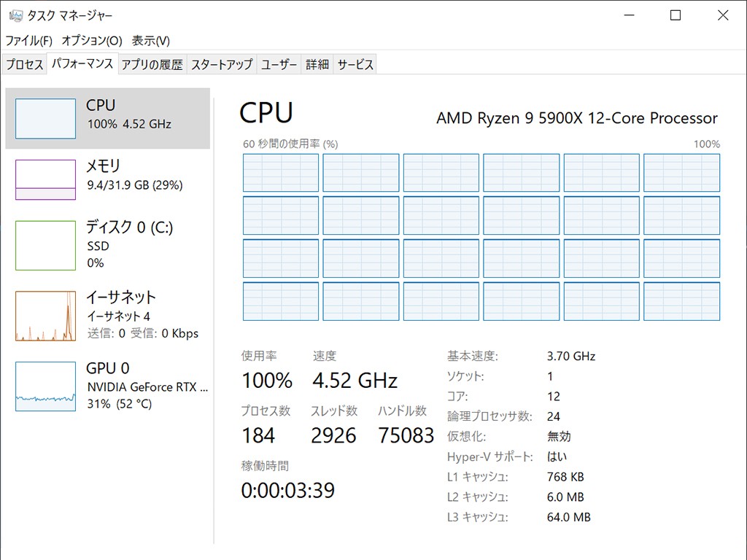Minimize the Task Manager window
The image size is (747, 560).
pos(628,15)
